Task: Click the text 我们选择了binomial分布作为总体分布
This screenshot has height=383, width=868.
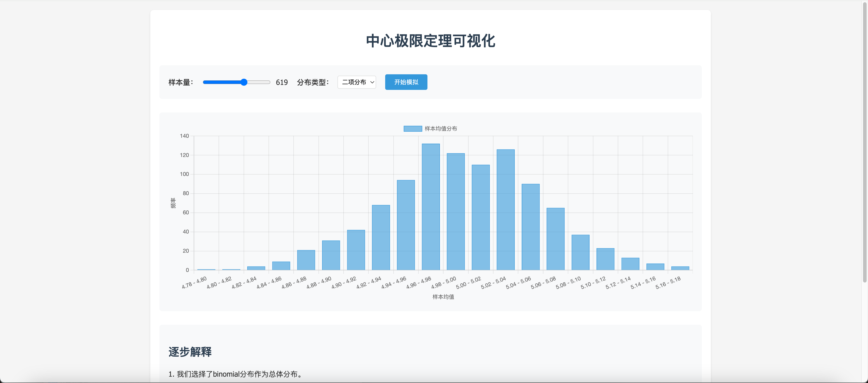Action: [237, 374]
